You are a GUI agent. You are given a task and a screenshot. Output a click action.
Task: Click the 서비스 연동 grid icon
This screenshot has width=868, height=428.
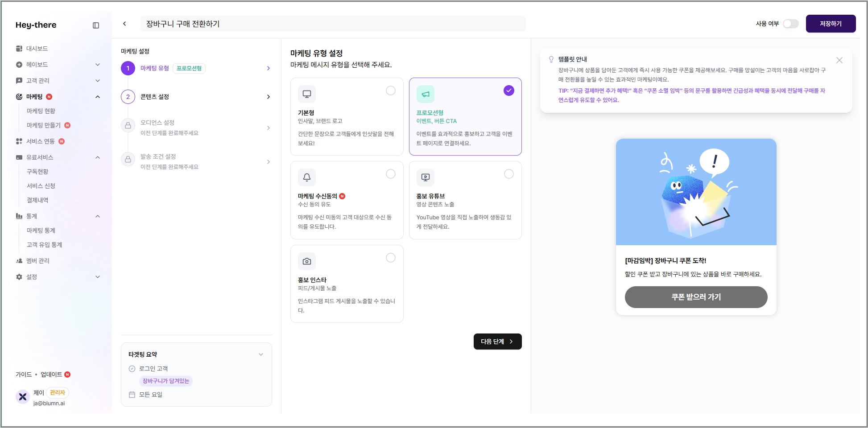19,141
